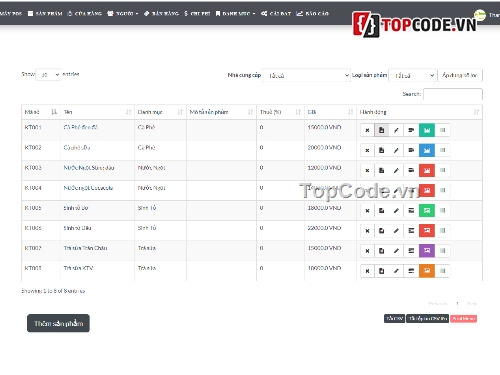Go to the BÁO CÁO menu item
The image size is (500, 375).
coord(312,14)
